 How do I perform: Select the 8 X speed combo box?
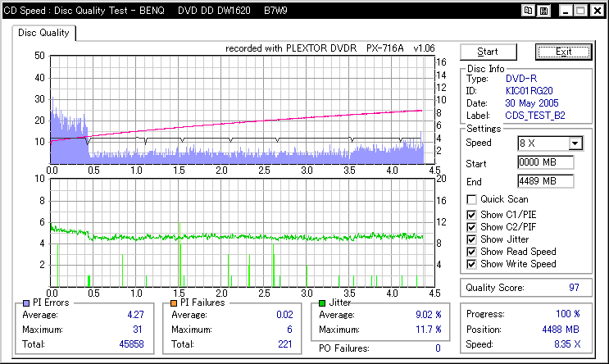(550, 143)
